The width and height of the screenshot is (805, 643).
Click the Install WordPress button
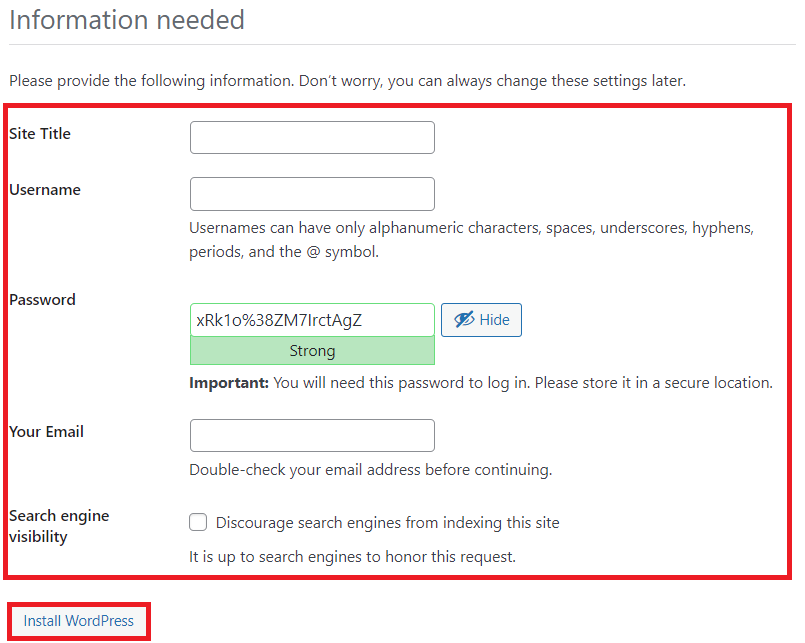coord(78,620)
